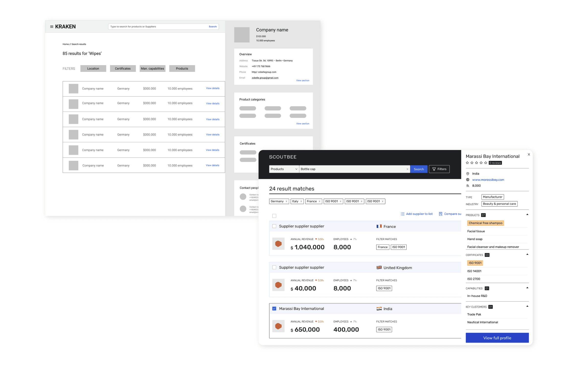The height and width of the screenshot is (365, 588).
Task: Select the Location filter tab
Action: (93, 69)
